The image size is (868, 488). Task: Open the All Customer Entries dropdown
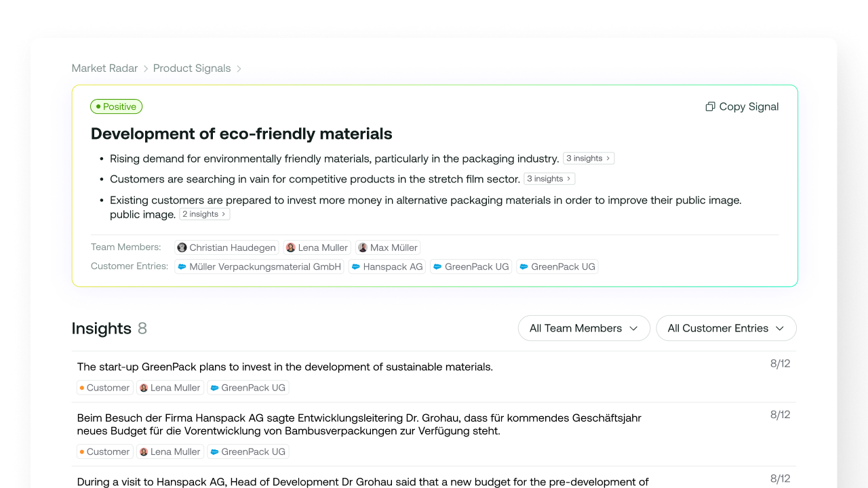click(x=726, y=328)
